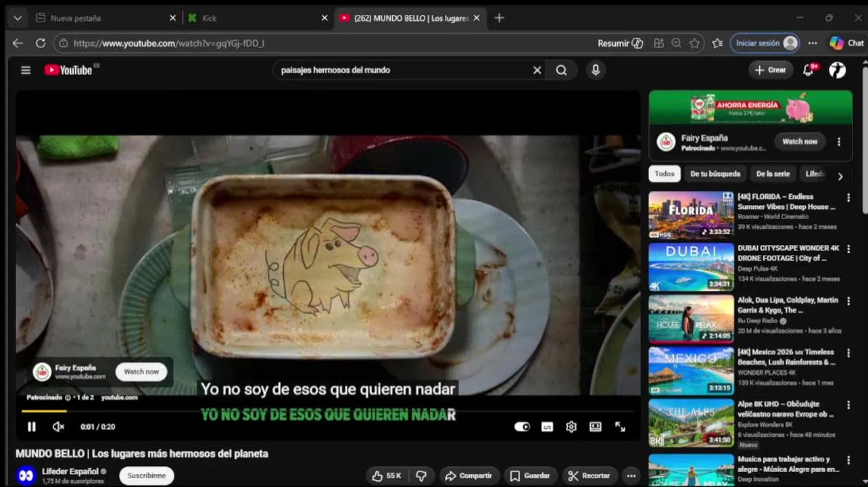Subscribe with Suscribirme button

click(x=147, y=476)
